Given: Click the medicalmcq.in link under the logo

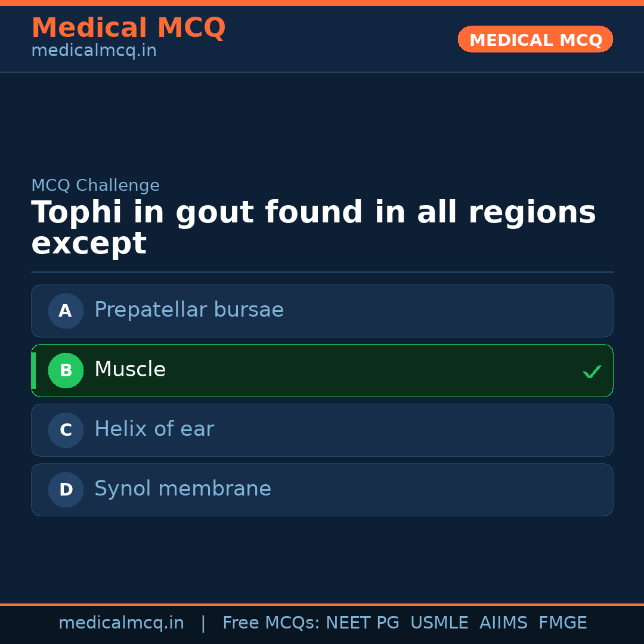Looking at the screenshot, I should point(94,50).
